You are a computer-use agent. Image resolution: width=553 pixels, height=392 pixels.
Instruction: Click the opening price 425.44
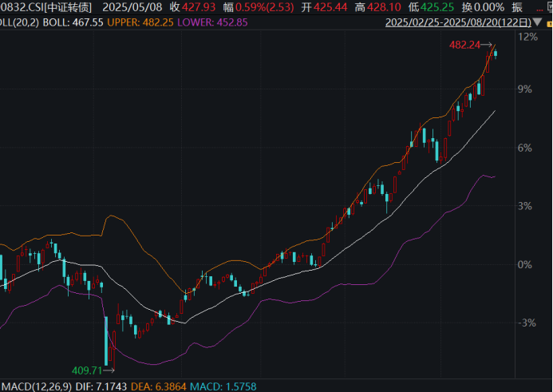pyautogui.click(x=330, y=7)
